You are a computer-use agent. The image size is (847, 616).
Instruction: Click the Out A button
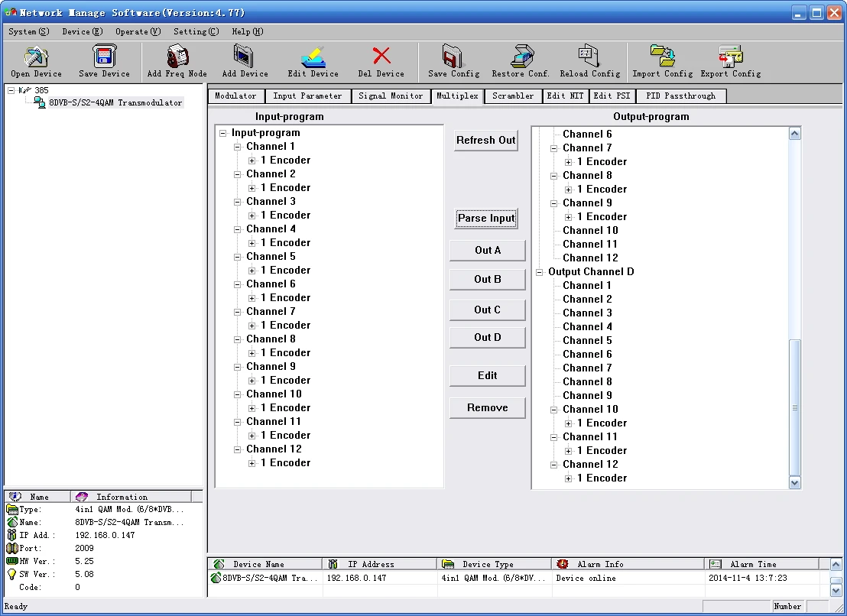tap(488, 251)
